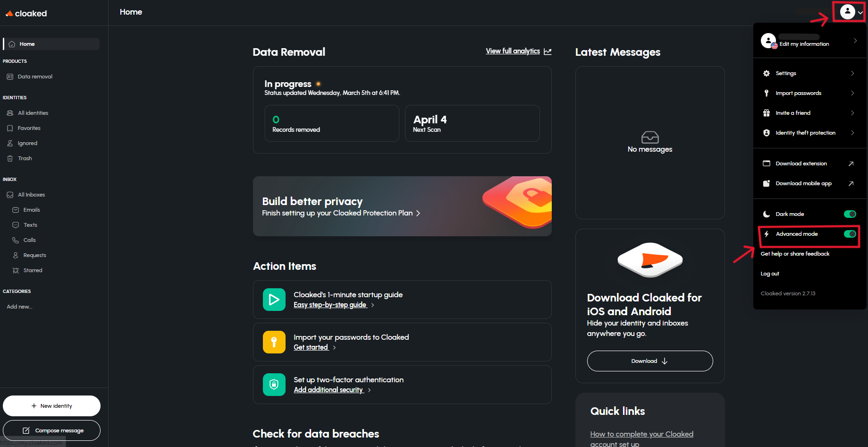Viewport: 868px width, 447px height.
Task: Click the Download extension window icon
Action: coord(767,163)
